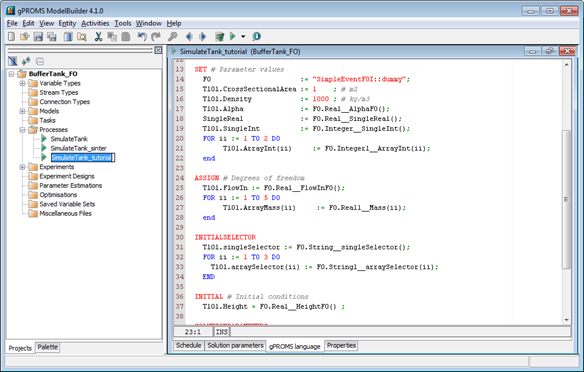Click the collapse all tree icon
This screenshot has width=584, height=372.
(x=40, y=61)
